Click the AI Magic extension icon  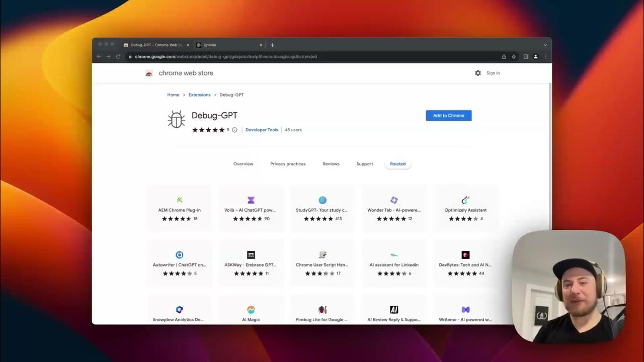pyautogui.click(x=251, y=310)
